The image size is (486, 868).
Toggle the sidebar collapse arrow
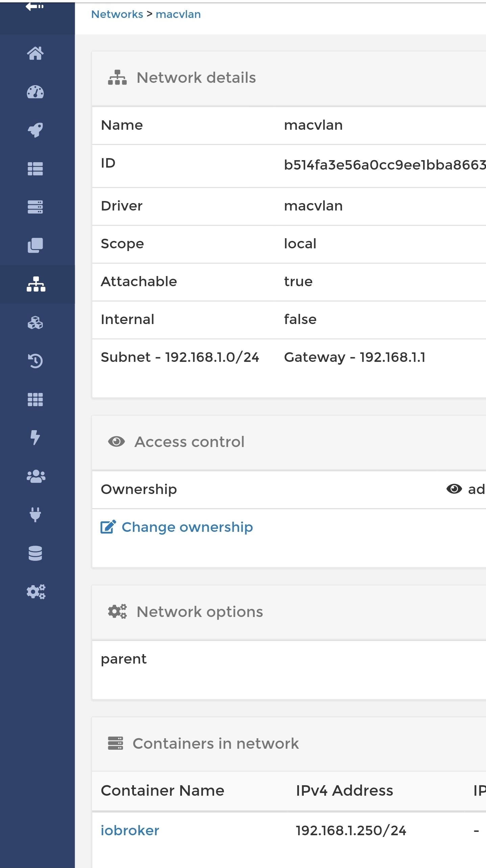(x=34, y=6)
